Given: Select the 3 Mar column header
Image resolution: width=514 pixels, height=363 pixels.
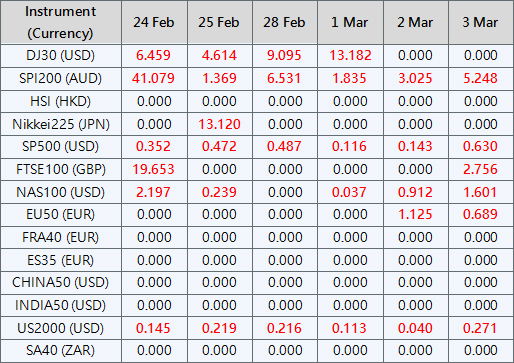Looking at the screenshot, I should [480, 22].
